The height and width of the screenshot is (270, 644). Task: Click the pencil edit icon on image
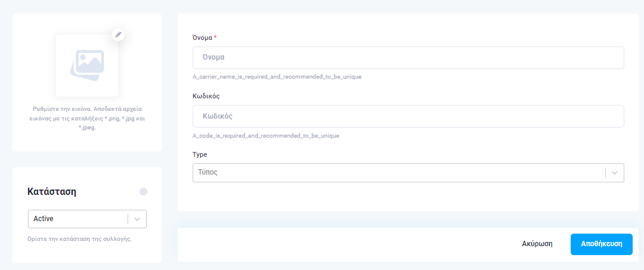tap(118, 35)
